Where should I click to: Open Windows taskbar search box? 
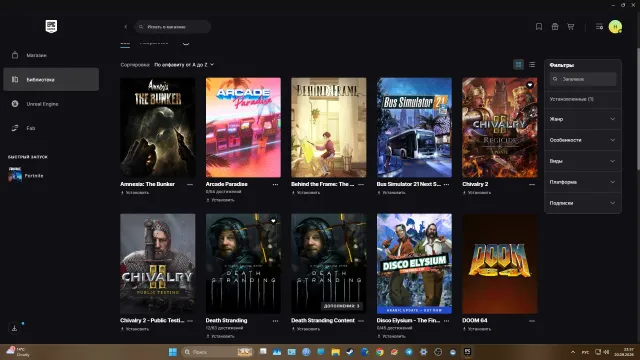217,352
